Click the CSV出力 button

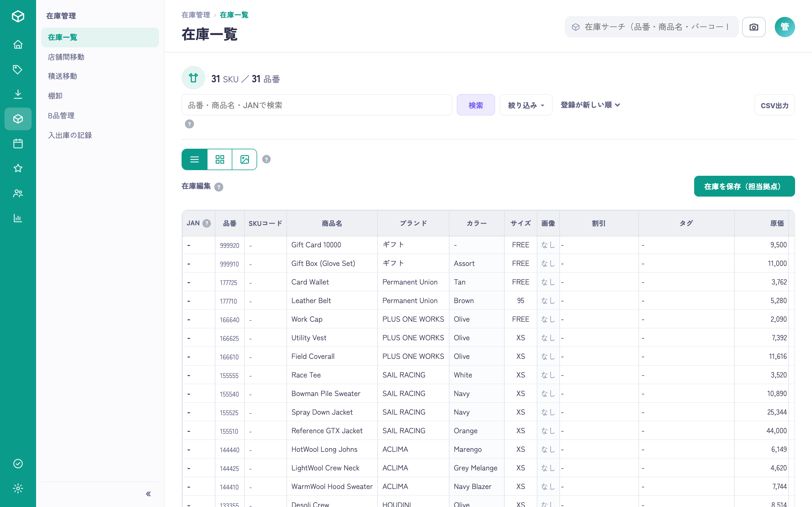(x=775, y=105)
